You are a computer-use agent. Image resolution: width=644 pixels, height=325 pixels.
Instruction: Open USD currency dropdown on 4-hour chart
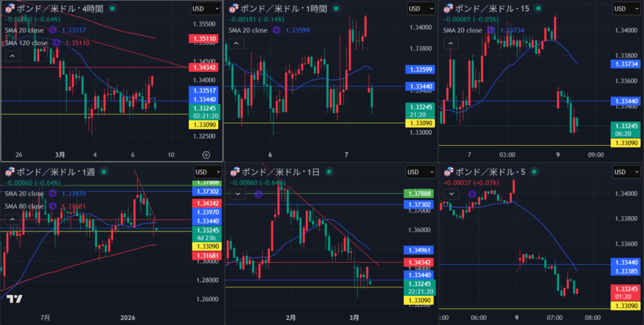[x=206, y=8]
